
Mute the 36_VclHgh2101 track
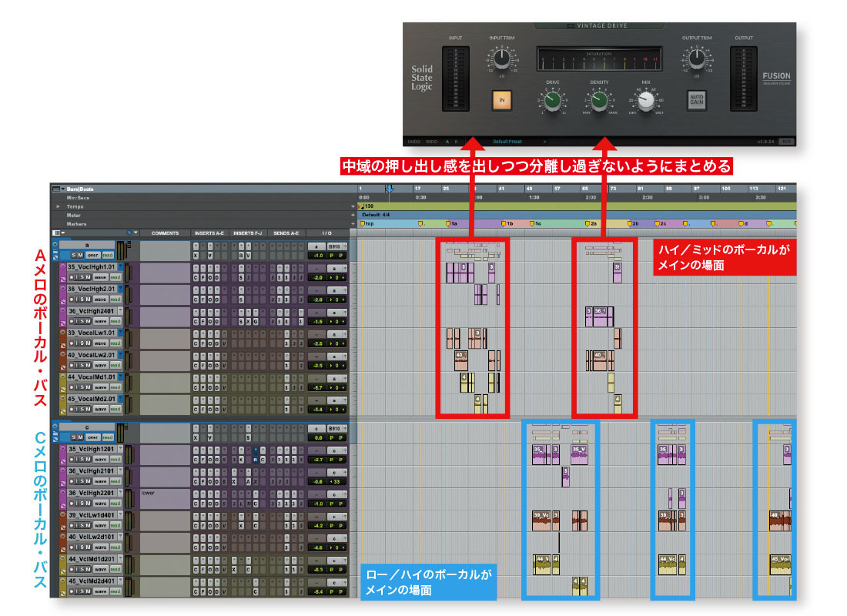point(88,481)
